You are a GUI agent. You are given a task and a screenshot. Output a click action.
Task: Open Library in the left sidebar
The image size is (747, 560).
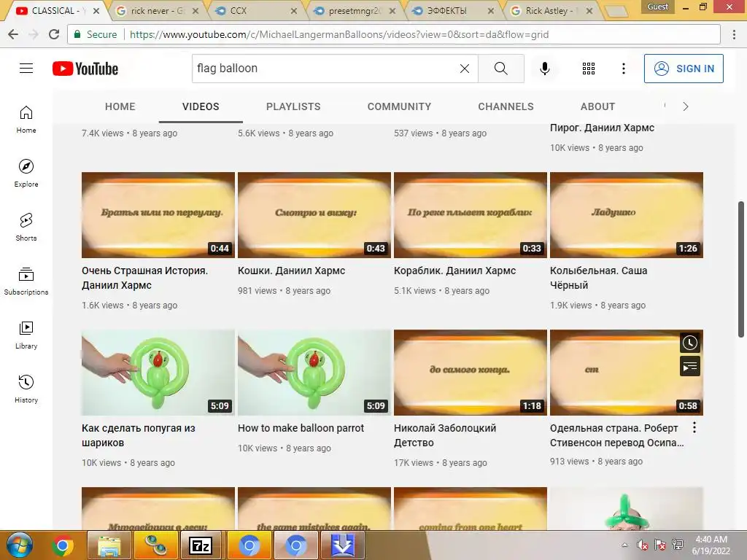tap(26, 335)
